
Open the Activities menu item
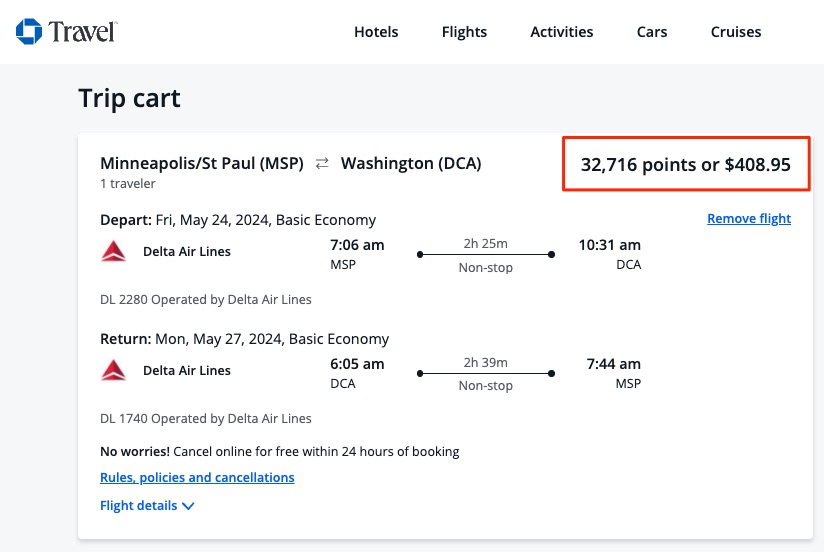coord(561,32)
